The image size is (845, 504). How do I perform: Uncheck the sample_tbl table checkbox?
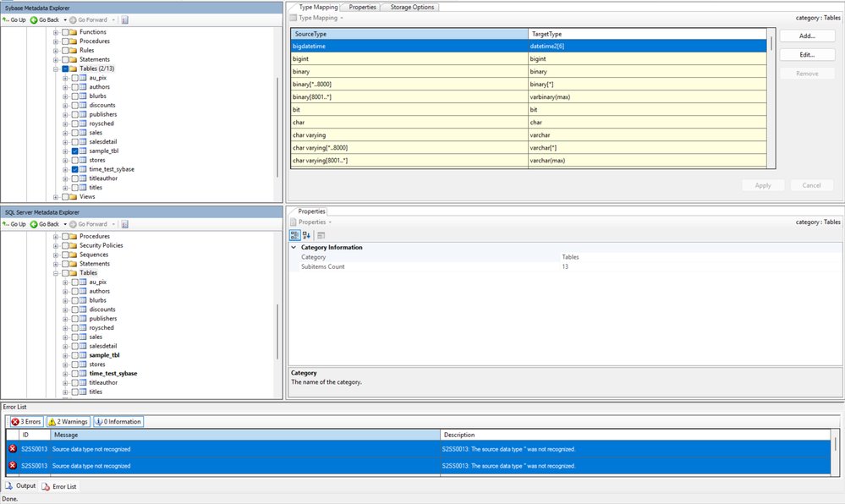(74, 151)
